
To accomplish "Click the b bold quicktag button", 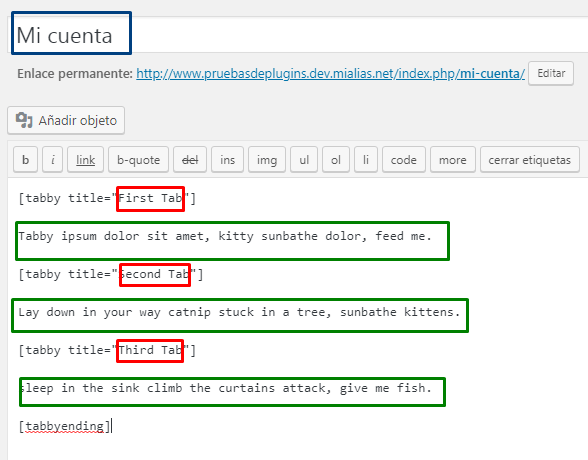I will [26, 160].
